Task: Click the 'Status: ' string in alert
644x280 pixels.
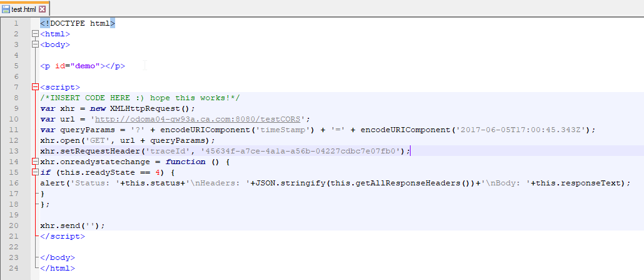Action: pos(95,184)
